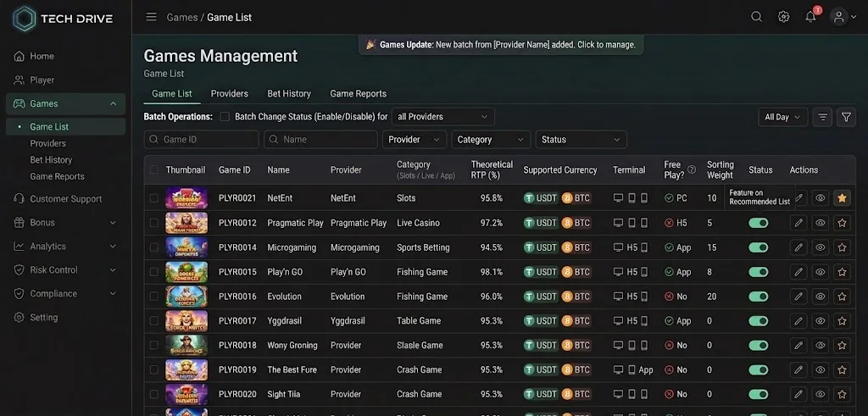Star PLYR0015 Play'n GO game
This screenshot has width=868, height=416.
[842, 272]
